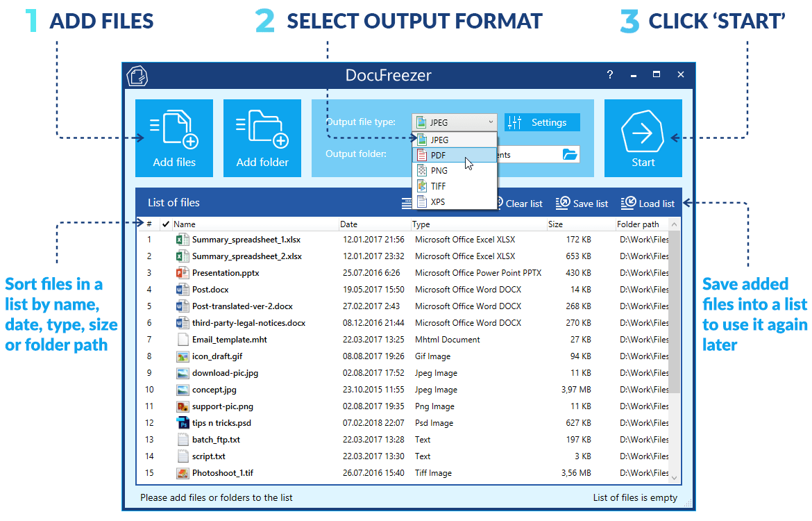Choose PNG from the format dropdown list
This screenshot has width=812, height=521.
click(455, 171)
